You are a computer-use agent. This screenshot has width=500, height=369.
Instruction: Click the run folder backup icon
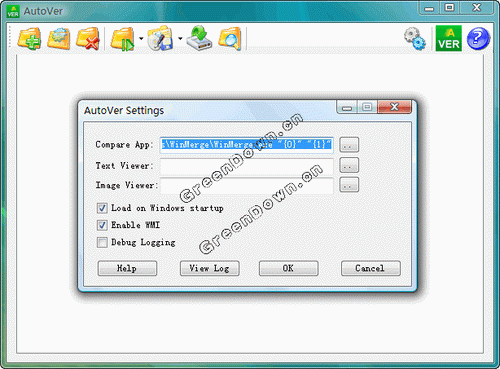pyautogui.click(x=122, y=39)
